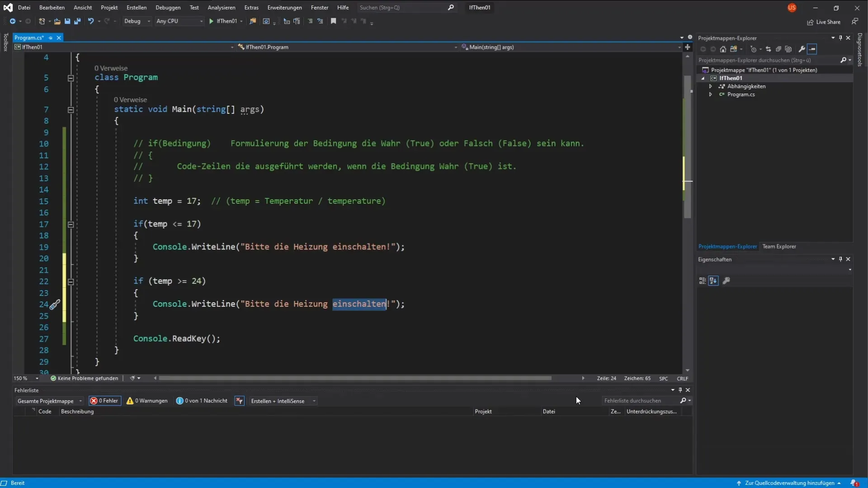Image resolution: width=868 pixels, height=488 pixels.
Task: Open the Any CPU platform dropdown
Action: coord(179,21)
